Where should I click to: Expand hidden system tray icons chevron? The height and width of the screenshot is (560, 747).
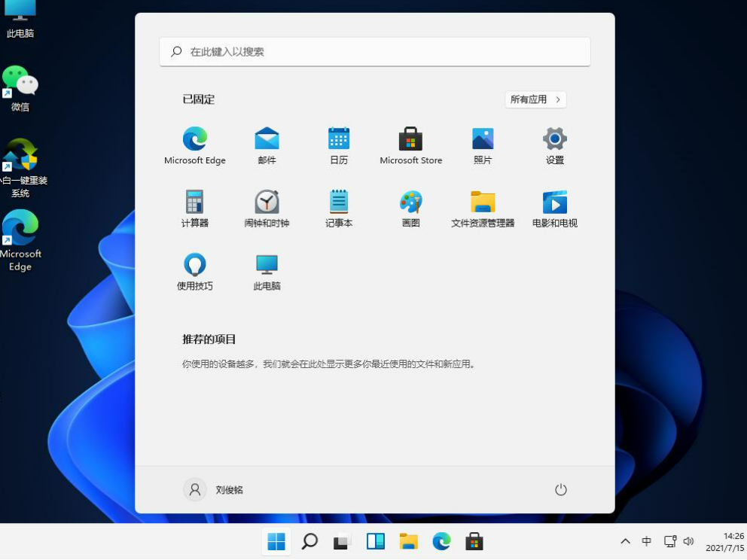(625, 541)
